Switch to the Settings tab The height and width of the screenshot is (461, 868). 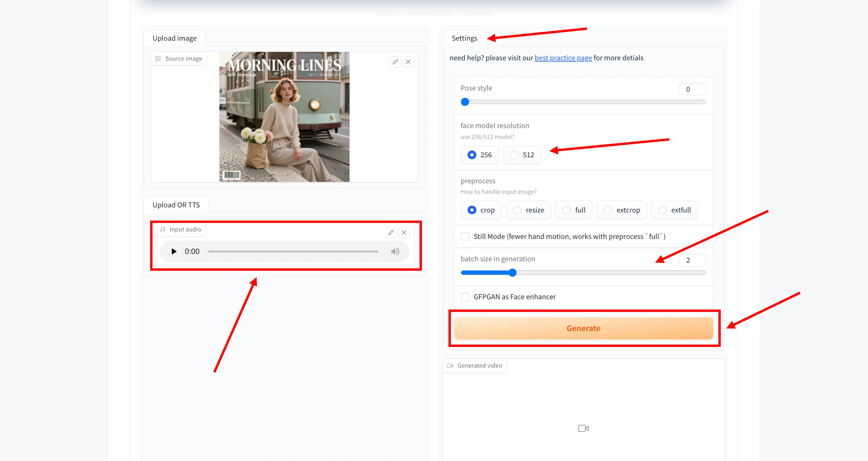464,38
